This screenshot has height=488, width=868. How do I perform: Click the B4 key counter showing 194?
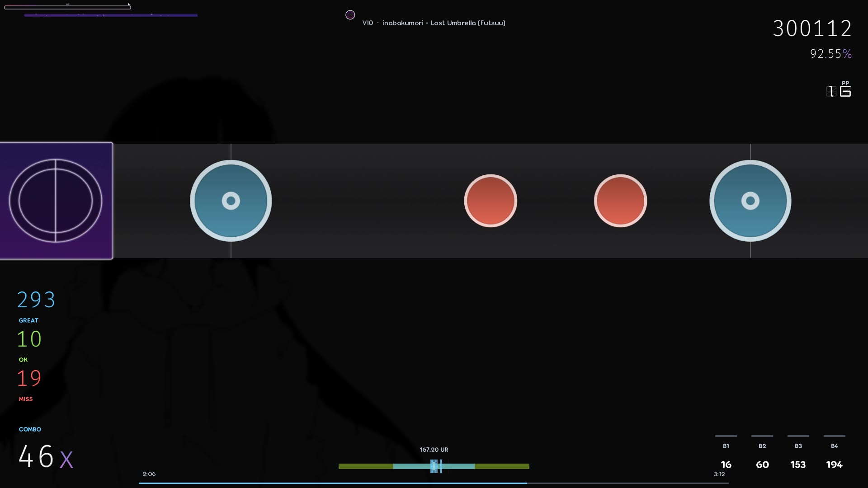[x=835, y=453]
